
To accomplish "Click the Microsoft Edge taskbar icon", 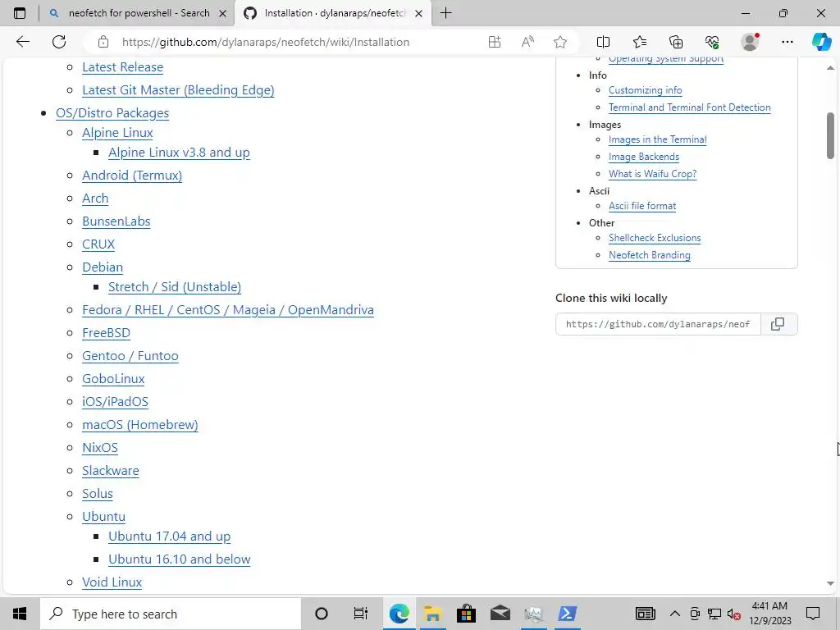I will coord(399,614).
